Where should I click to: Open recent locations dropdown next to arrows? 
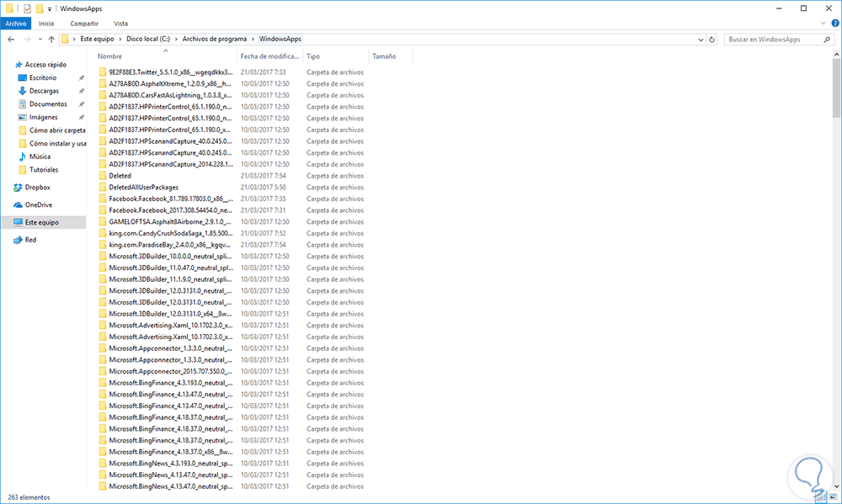[40, 40]
